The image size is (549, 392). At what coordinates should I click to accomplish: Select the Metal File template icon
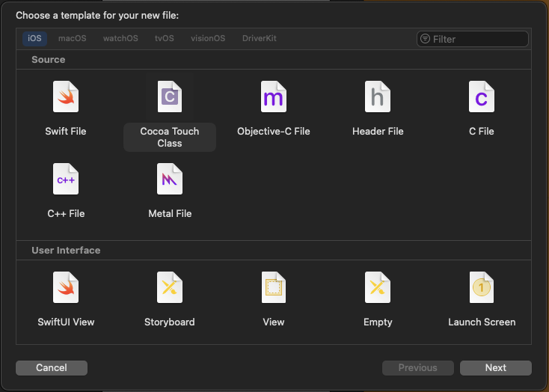click(x=170, y=179)
